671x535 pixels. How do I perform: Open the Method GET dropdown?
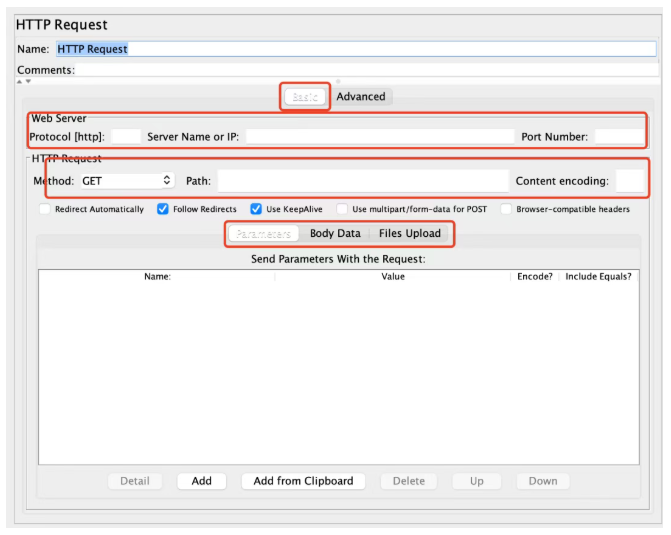[128, 181]
